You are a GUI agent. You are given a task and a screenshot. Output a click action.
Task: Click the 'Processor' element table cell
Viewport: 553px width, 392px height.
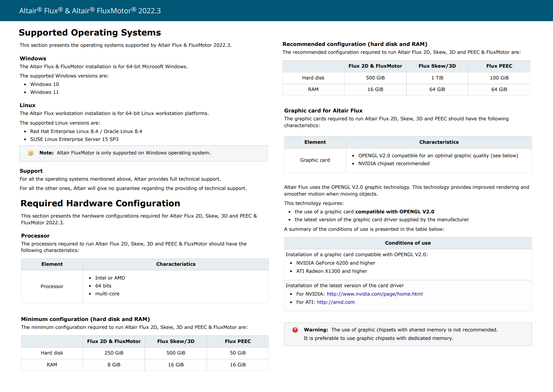click(x=52, y=286)
